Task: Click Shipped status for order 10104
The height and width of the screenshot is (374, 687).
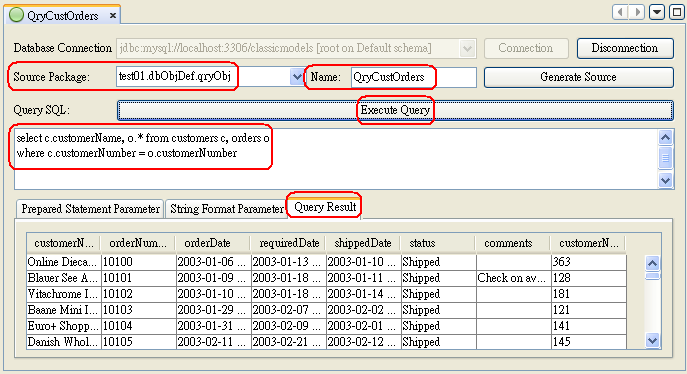Action: [438, 326]
